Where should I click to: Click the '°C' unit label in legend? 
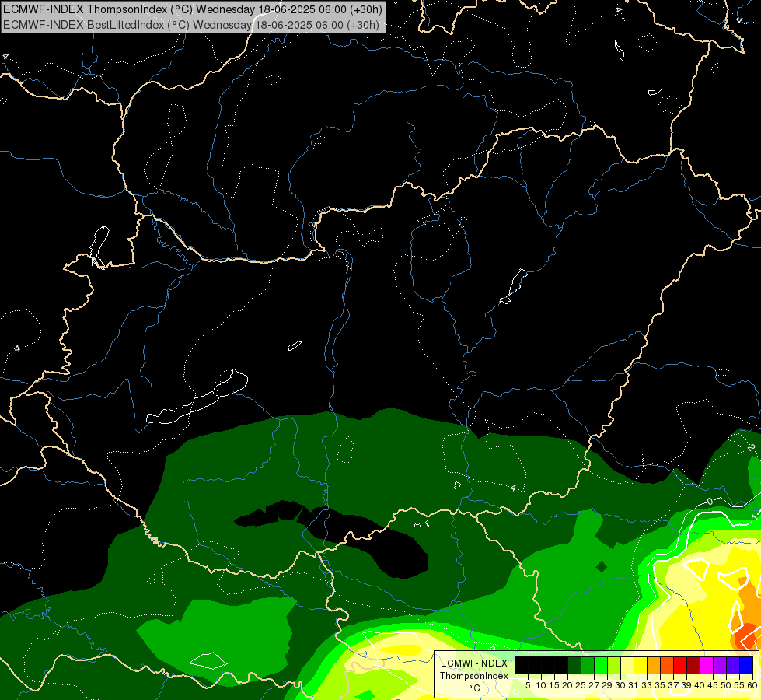(475, 688)
